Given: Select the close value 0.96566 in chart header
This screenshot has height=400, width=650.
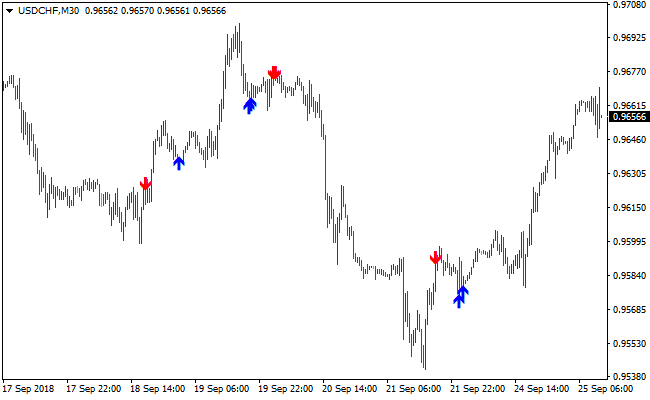Looking at the screenshot, I should point(210,11).
